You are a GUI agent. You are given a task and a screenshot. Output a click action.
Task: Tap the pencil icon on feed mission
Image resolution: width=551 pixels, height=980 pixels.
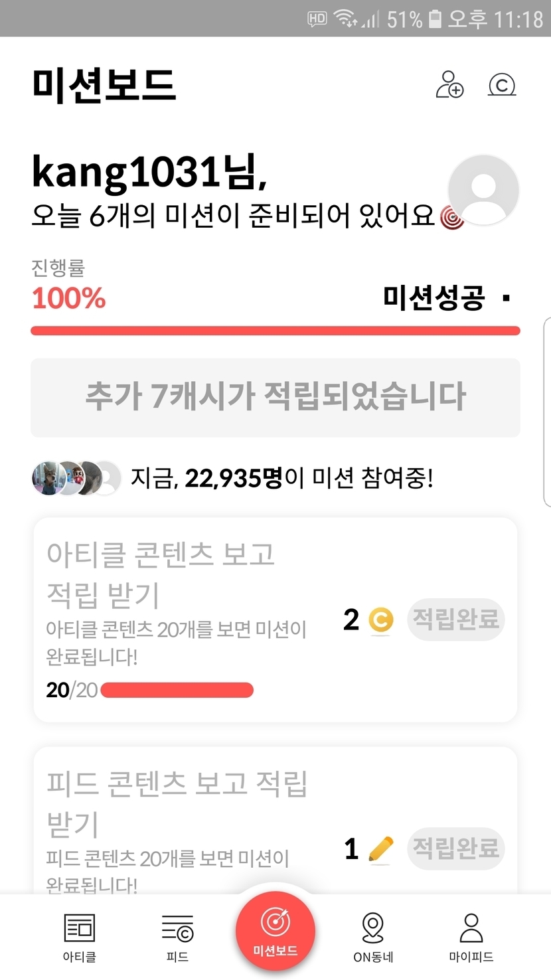[380, 849]
